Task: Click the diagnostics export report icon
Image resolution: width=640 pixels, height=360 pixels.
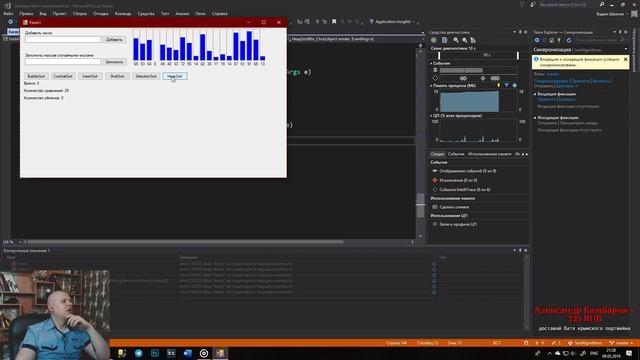Action: (444, 40)
